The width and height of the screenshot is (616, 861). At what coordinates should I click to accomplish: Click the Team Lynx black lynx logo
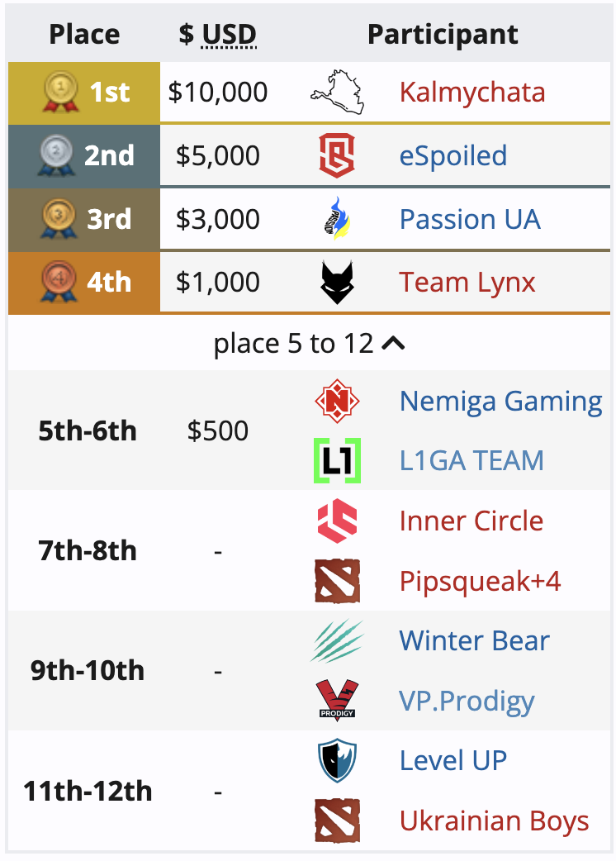(x=337, y=283)
